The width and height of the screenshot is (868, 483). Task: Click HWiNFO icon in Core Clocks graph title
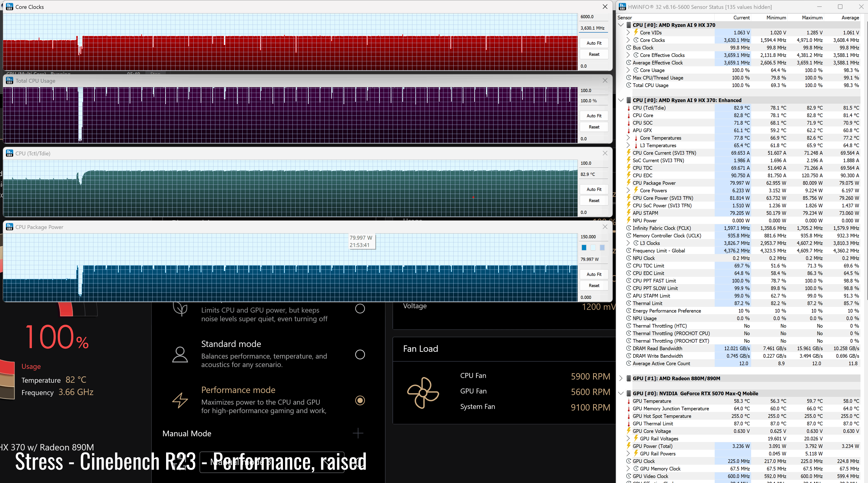point(9,7)
